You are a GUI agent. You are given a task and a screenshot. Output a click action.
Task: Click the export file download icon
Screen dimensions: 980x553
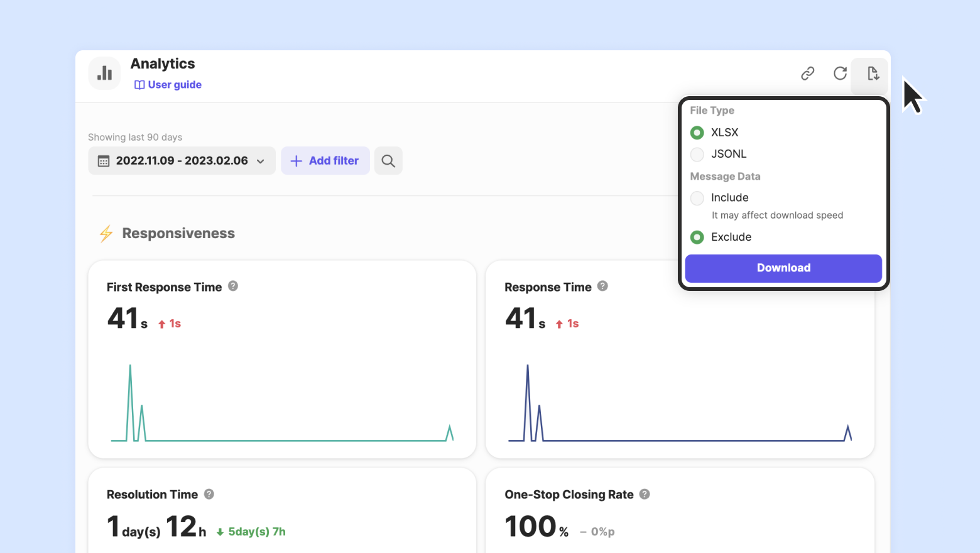click(873, 74)
